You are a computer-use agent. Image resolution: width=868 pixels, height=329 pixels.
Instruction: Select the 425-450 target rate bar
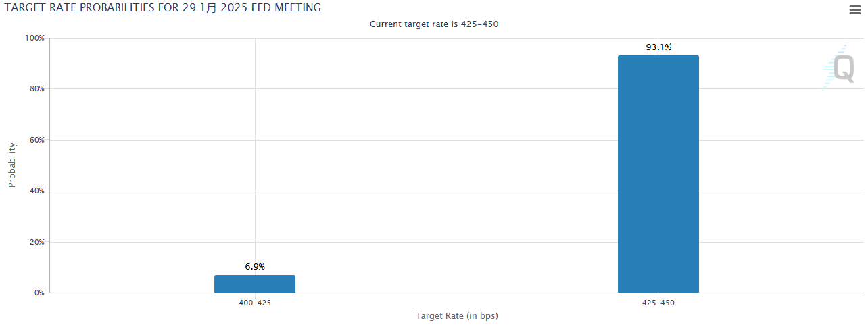click(658, 174)
